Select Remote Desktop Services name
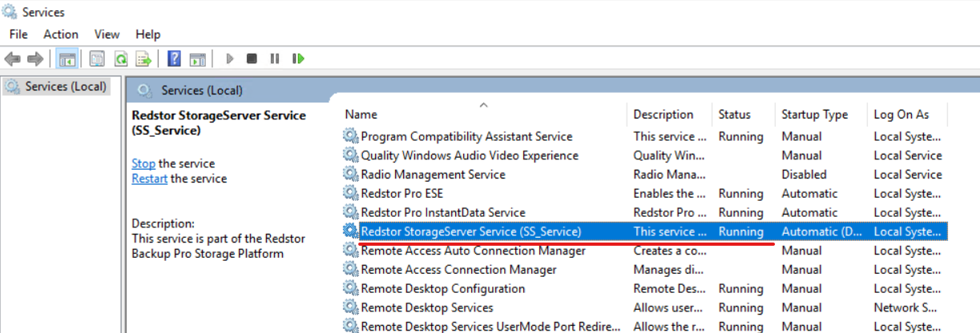The width and height of the screenshot is (980, 333). pos(427,307)
